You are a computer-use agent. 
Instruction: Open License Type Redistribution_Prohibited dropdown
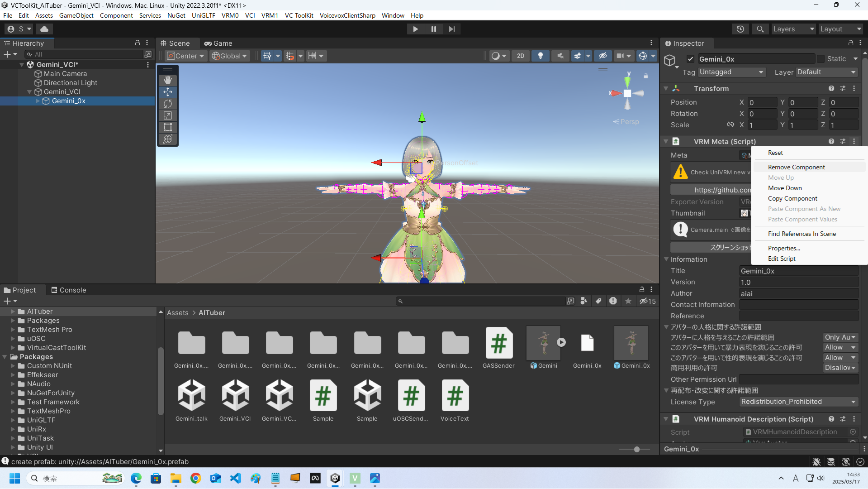pos(799,402)
